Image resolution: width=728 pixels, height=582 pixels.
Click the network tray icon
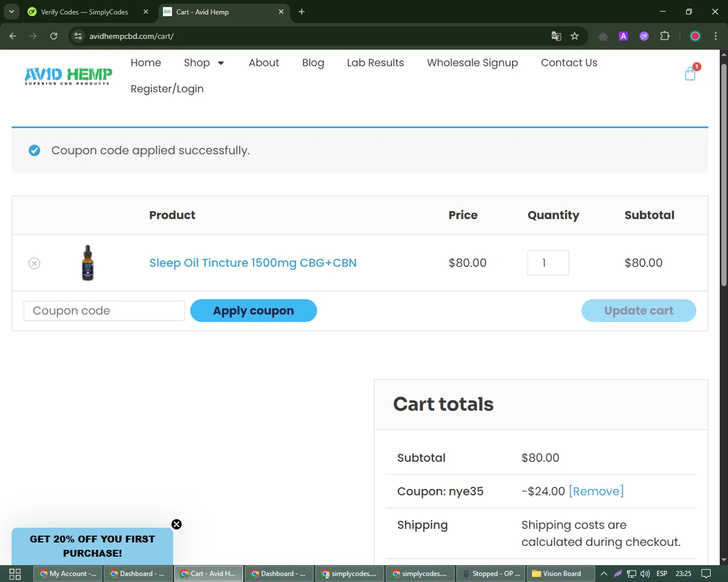click(631, 574)
